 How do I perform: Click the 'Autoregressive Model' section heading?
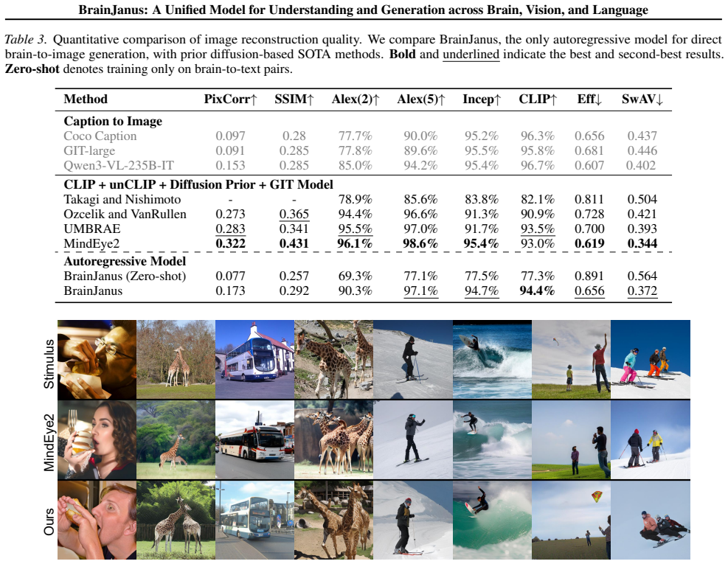[125, 261]
